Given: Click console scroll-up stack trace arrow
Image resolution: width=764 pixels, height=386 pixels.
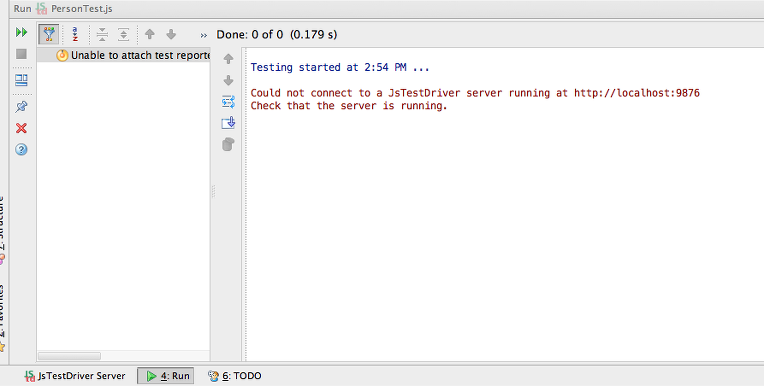Looking at the screenshot, I should (228, 59).
